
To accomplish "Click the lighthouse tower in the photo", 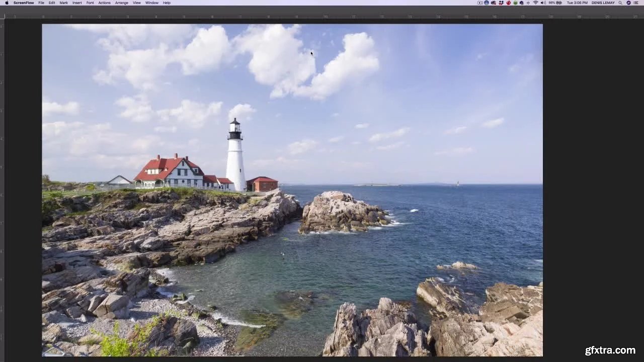I will 235,158.
